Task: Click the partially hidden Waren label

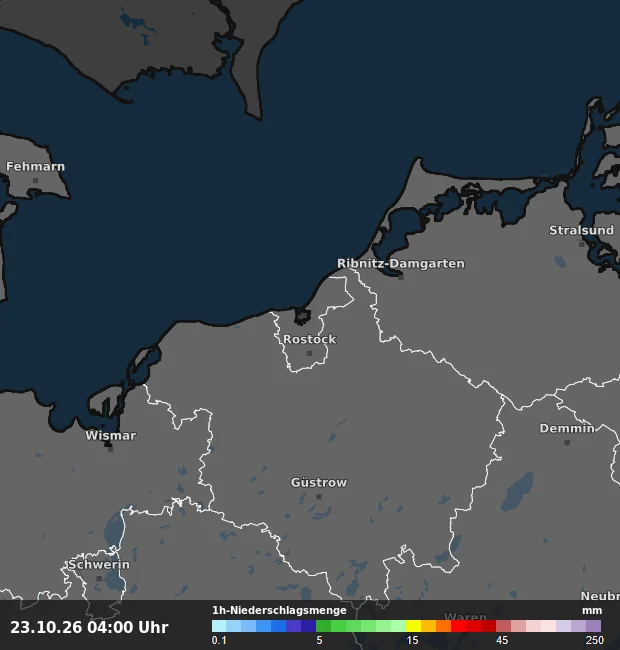Action: click(465, 617)
